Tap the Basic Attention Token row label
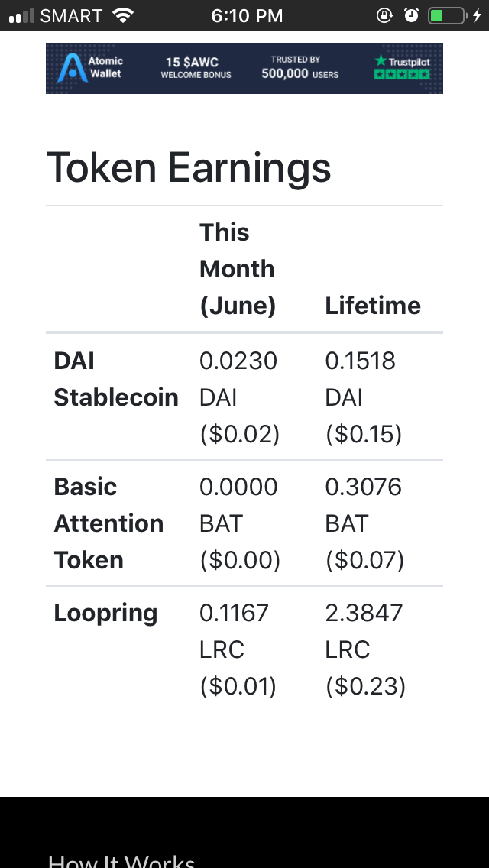The height and width of the screenshot is (868, 489). 108,523
